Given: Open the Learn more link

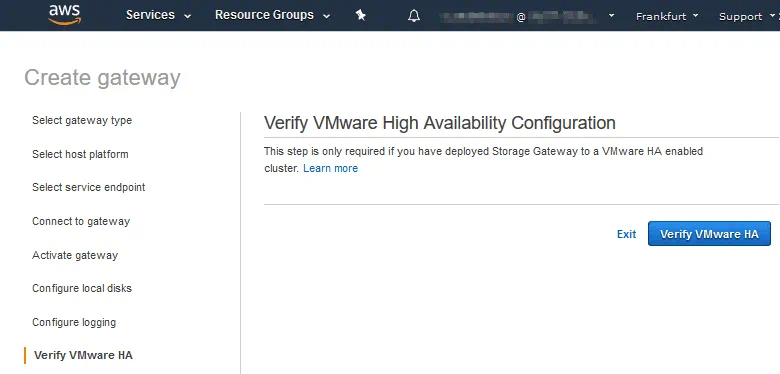Looking at the screenshot, I should [330, 168].
